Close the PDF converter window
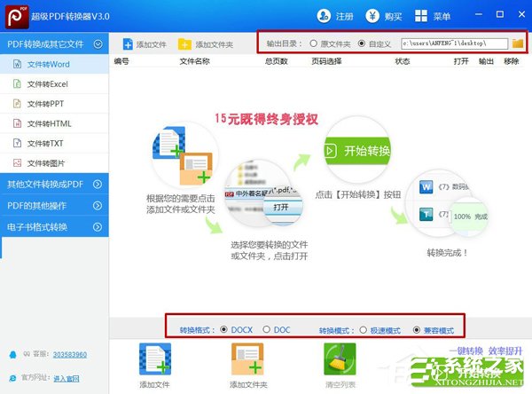532x394 pixels. (522, 14)
